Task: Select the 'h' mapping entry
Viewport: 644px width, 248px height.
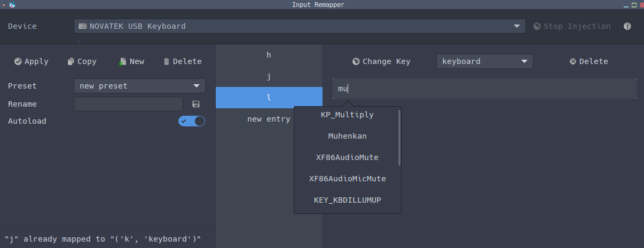Action: point(269,55)
